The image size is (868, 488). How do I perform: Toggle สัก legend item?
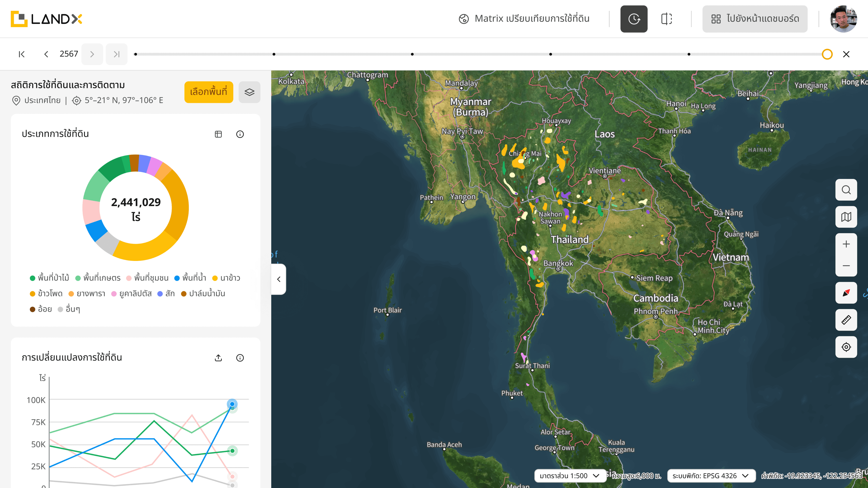coord(166,293)
